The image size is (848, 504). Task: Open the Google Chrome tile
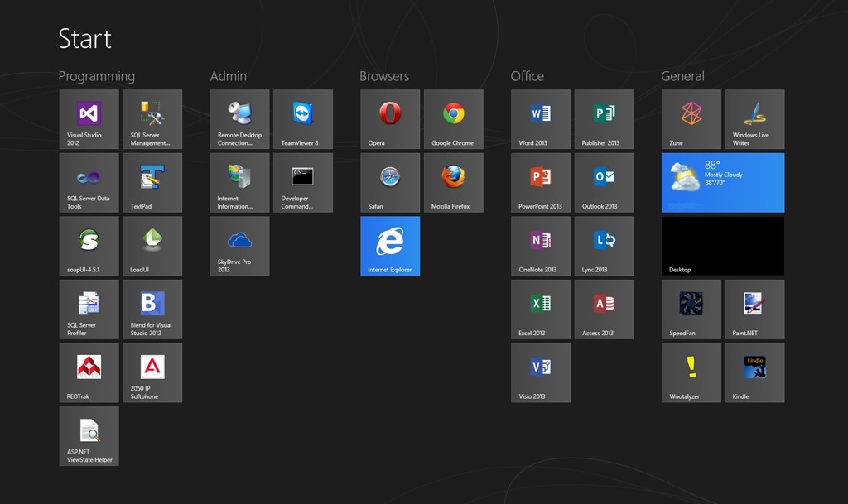coord(454,119)
